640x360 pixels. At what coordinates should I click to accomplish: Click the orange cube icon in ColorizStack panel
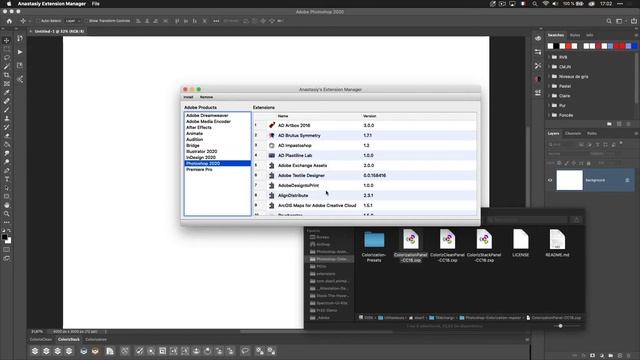point(95,351)
